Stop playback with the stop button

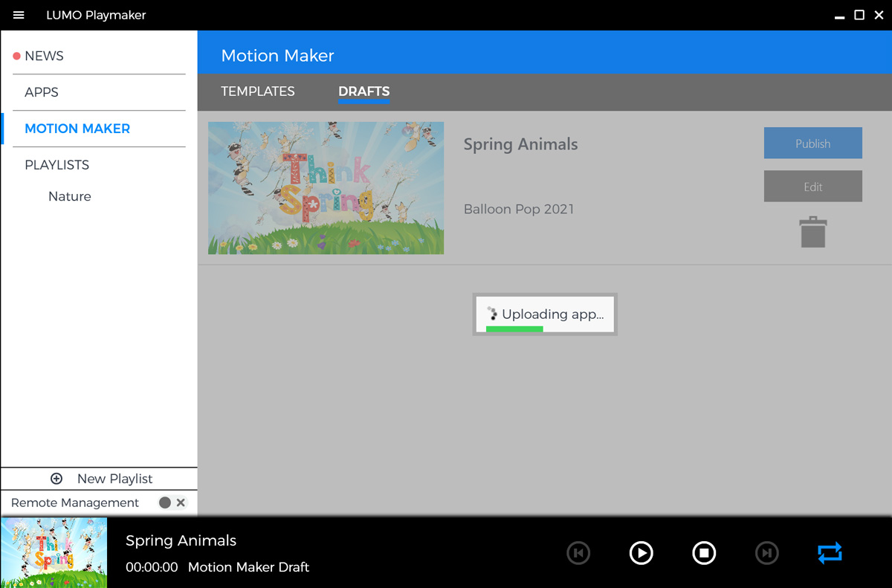point(704,553)
